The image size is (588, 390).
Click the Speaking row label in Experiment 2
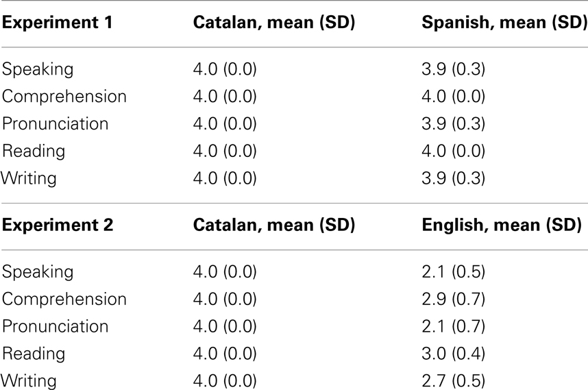[x=38, y=272]
